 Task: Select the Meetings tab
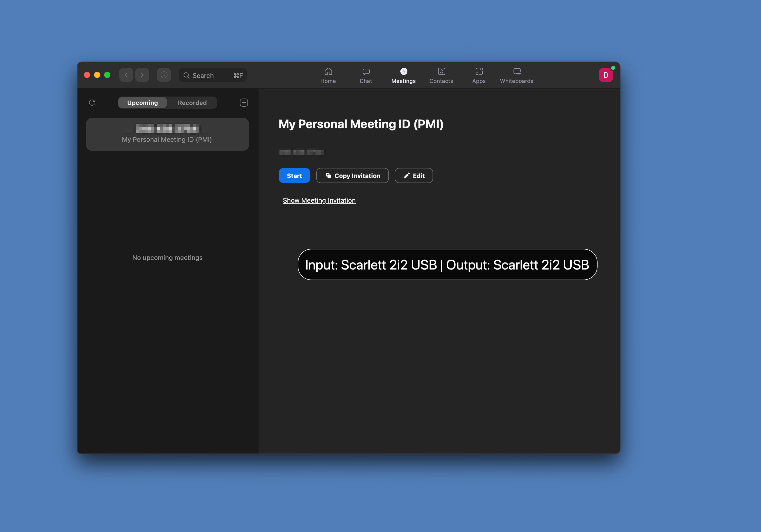403,75
